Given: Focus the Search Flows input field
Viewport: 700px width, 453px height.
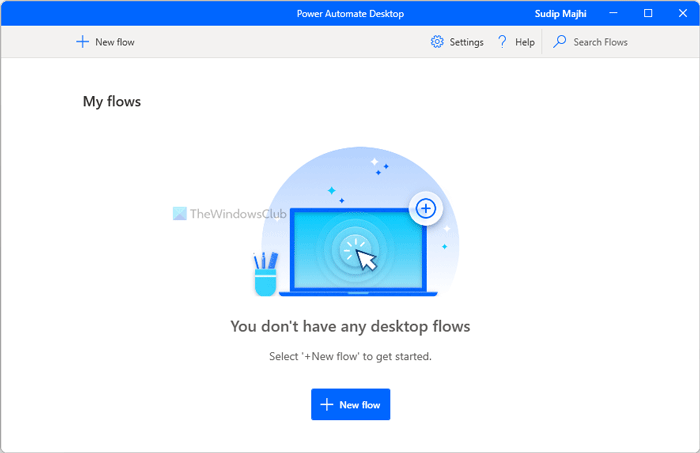Looking at the screenshot, I should click(600, 42).
